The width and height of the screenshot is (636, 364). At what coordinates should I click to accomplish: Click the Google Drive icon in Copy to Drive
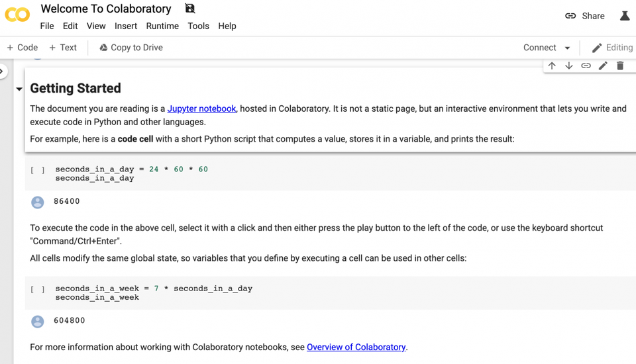pos(103,48)
